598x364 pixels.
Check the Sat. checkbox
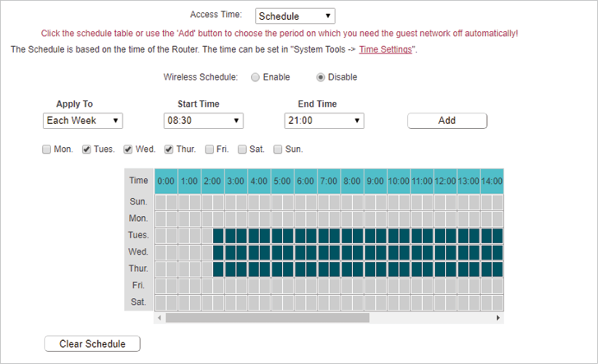point(242,150)
